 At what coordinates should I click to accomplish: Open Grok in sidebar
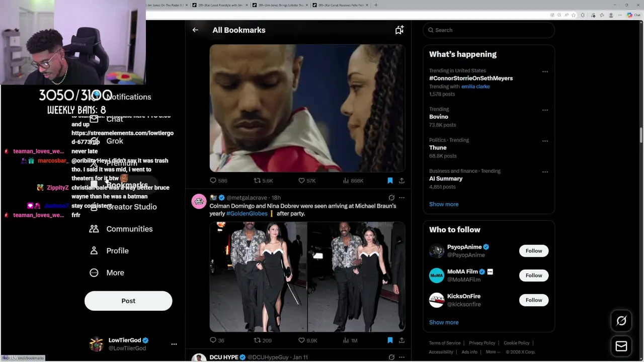pos(107,141)
